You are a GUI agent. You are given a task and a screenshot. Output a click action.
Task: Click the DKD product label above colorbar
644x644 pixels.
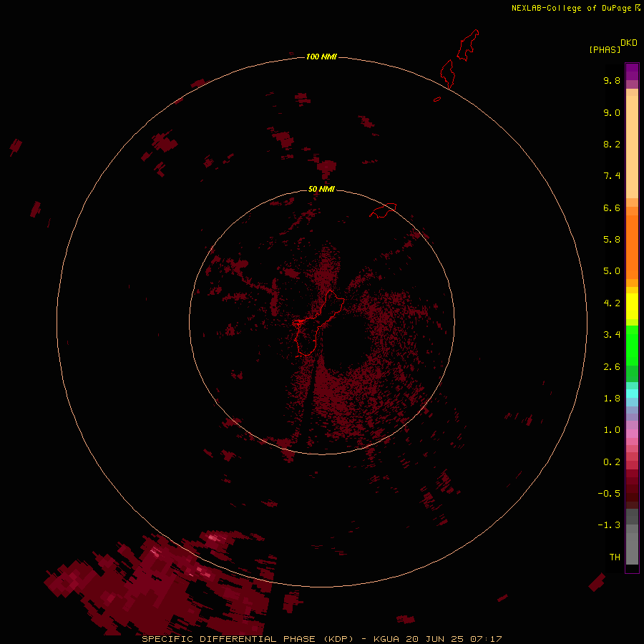coord(628,43)
